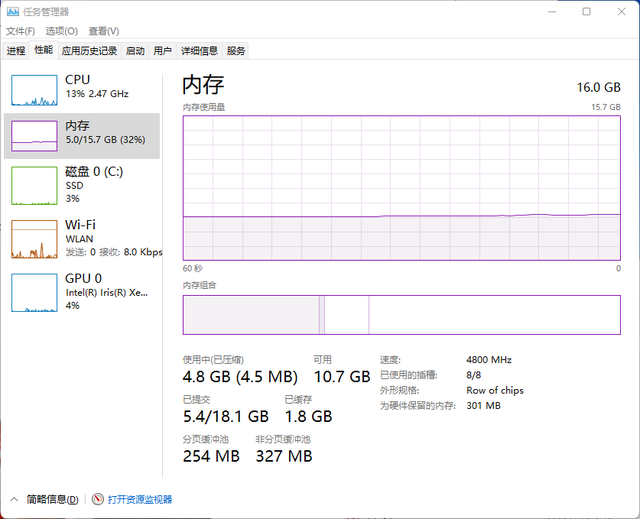Screen dimensions: 640x519
Task: Switch to the 服务 tab
Action: [x=236, y=51]
